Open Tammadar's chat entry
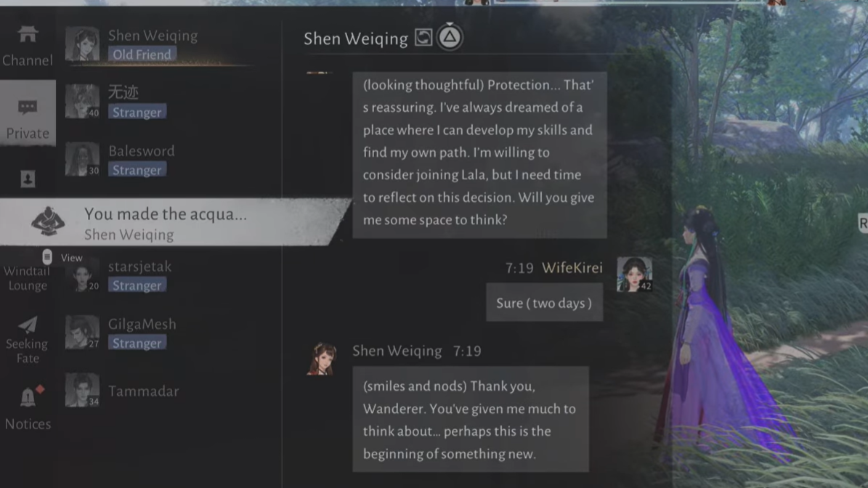Viewport: 868px width, 488px height. 160,390
